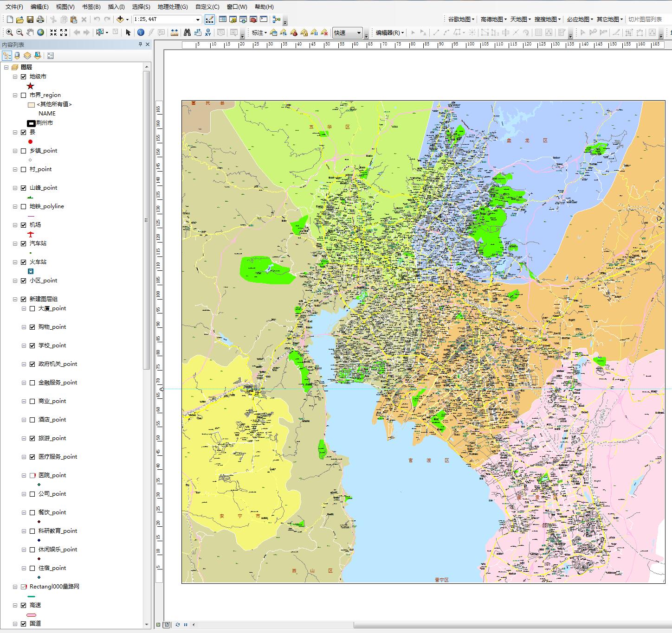Open the 书签(B) menu
Screen dimensions: 672x633
tap(91, 7)
